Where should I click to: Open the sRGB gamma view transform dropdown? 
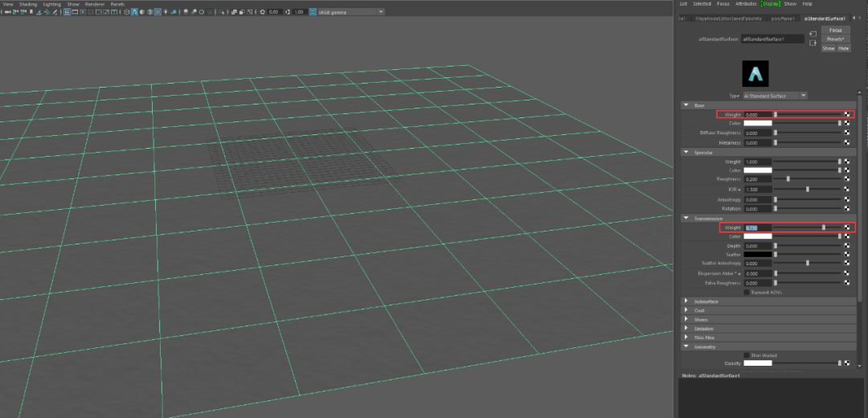coord(351,11)
